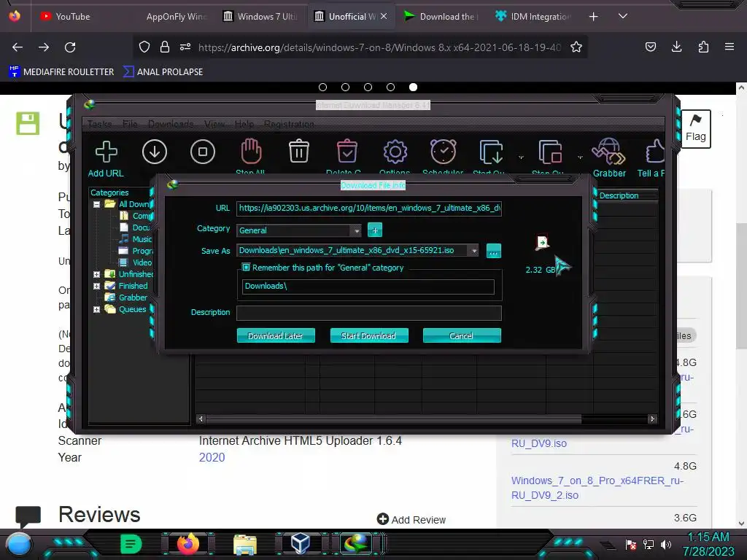Switch to the Download the tab
Viewport: 747px width, 560px height.
point(441,17)
